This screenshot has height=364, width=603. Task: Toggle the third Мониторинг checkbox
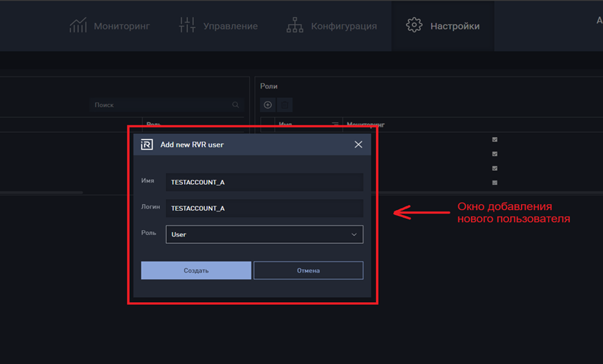pos(495,168)
